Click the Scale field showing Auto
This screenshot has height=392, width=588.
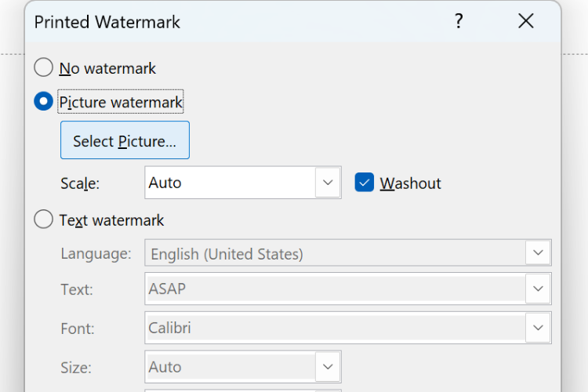click(x=230, y=183)
